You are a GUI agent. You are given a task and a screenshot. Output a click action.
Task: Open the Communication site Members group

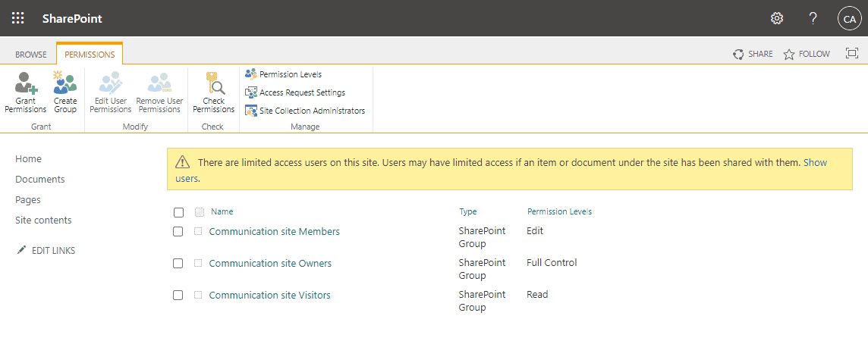[x=275, y=232]
